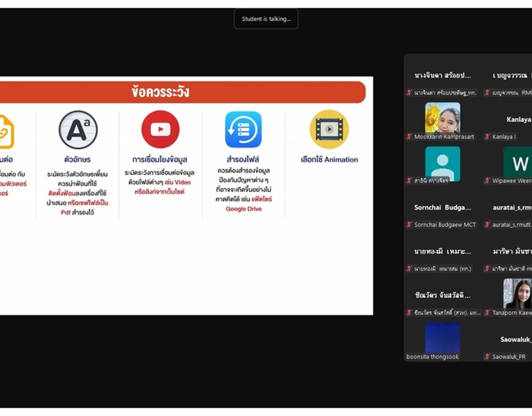Viewport: 532px width, 416px height.
Task: Click the 'Kanlaya I' name label
Action: (504, 137)
